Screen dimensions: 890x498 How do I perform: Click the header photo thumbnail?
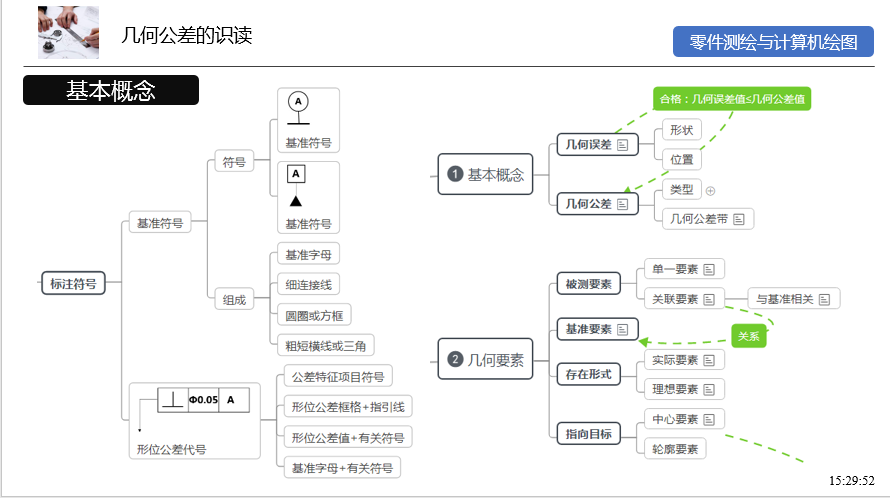pos(68,32)
